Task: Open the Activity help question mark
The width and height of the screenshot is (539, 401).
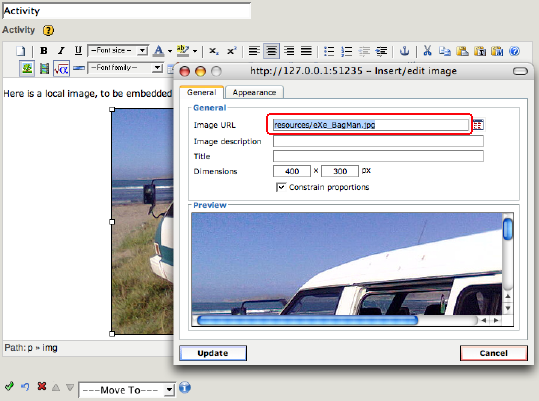Action: pos(48,30)
